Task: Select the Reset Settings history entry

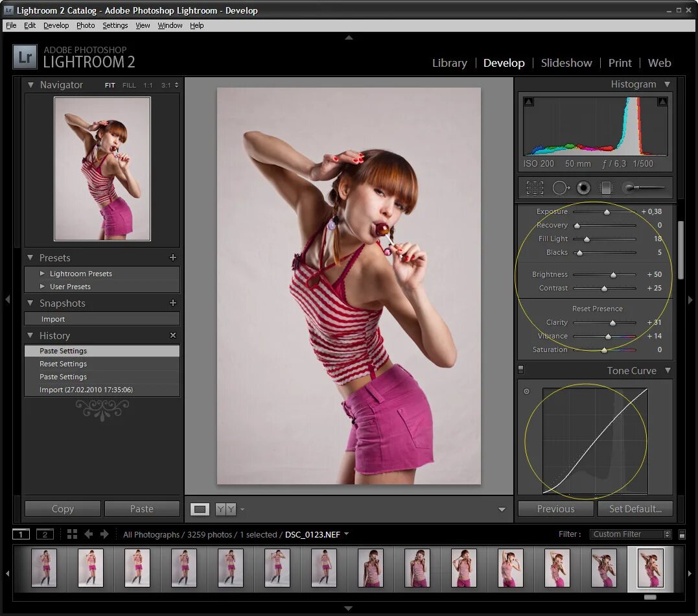Action: 63,364
